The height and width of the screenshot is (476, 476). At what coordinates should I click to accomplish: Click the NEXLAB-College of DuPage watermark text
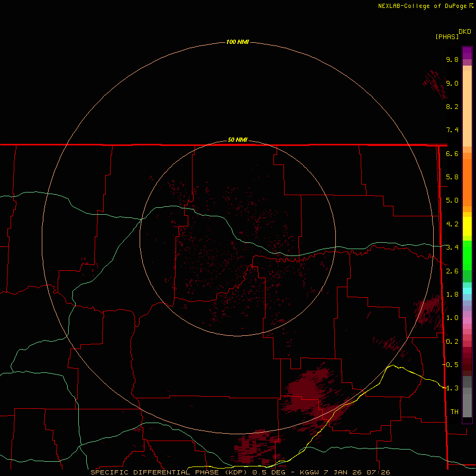point(423,6)
